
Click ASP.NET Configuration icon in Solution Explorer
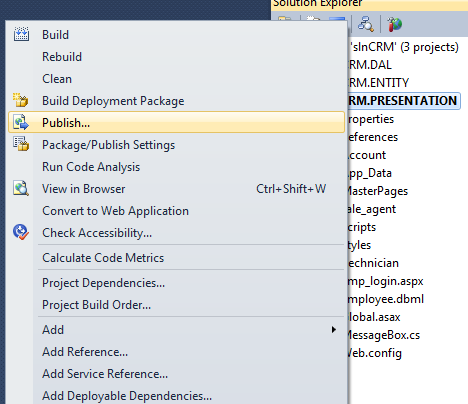pyautogui.click(x=394, y=24)
